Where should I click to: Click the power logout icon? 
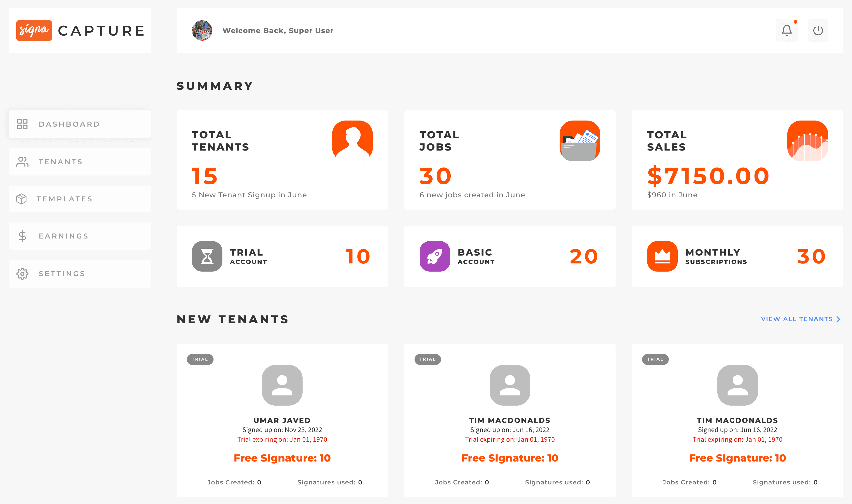pyautogui.click(x=818, y=31)
